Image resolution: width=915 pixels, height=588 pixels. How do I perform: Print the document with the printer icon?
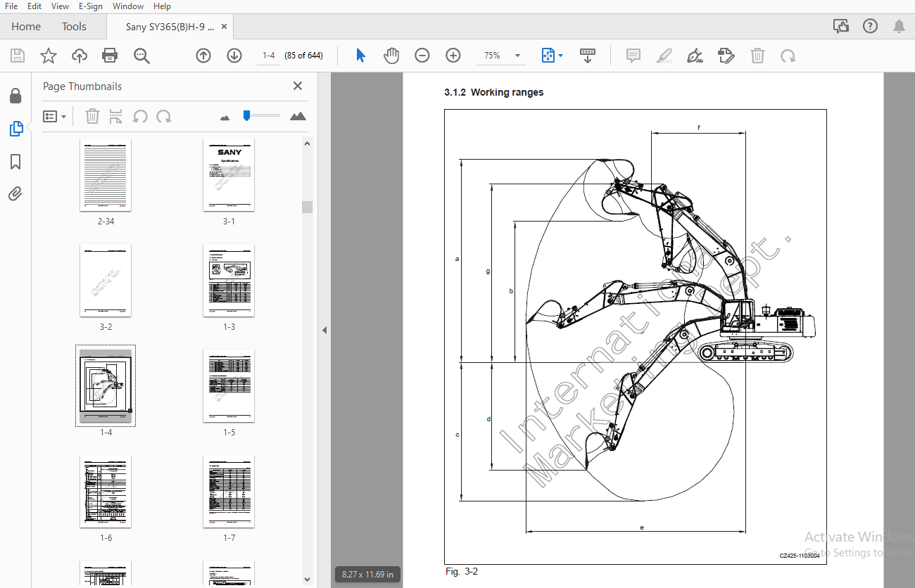point(110,56)
